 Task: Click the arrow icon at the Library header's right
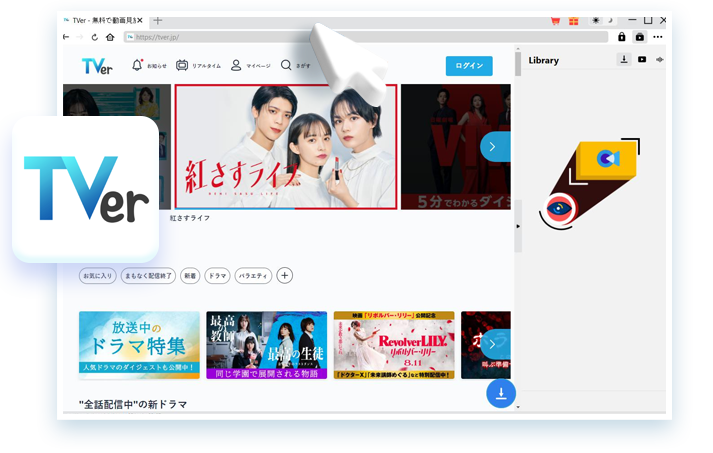tap(659, 59)
